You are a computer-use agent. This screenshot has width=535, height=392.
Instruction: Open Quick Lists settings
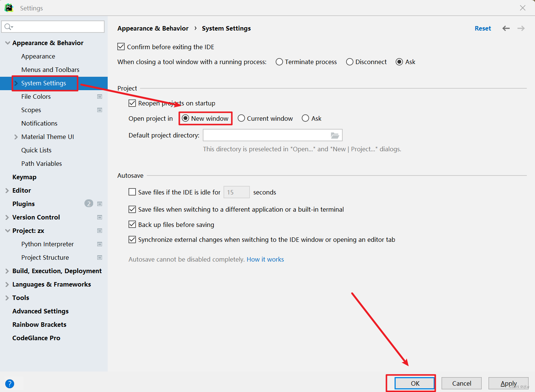(36, 150)
